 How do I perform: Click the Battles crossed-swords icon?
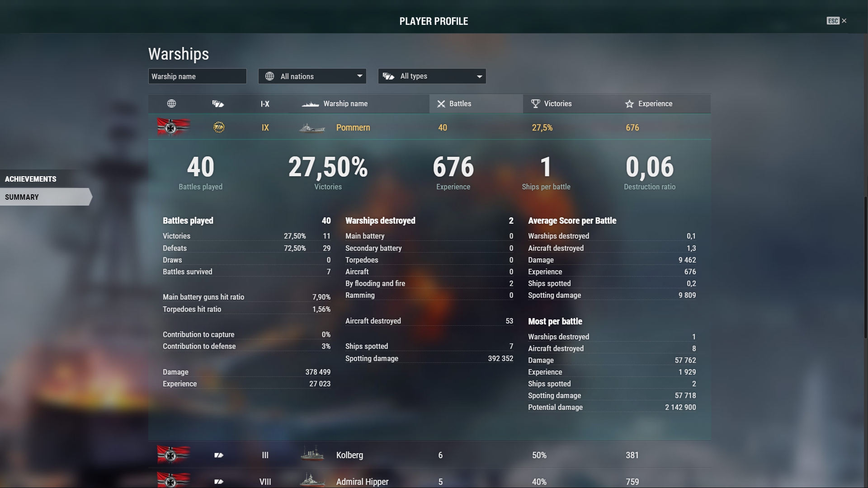[x=441, y=104]
